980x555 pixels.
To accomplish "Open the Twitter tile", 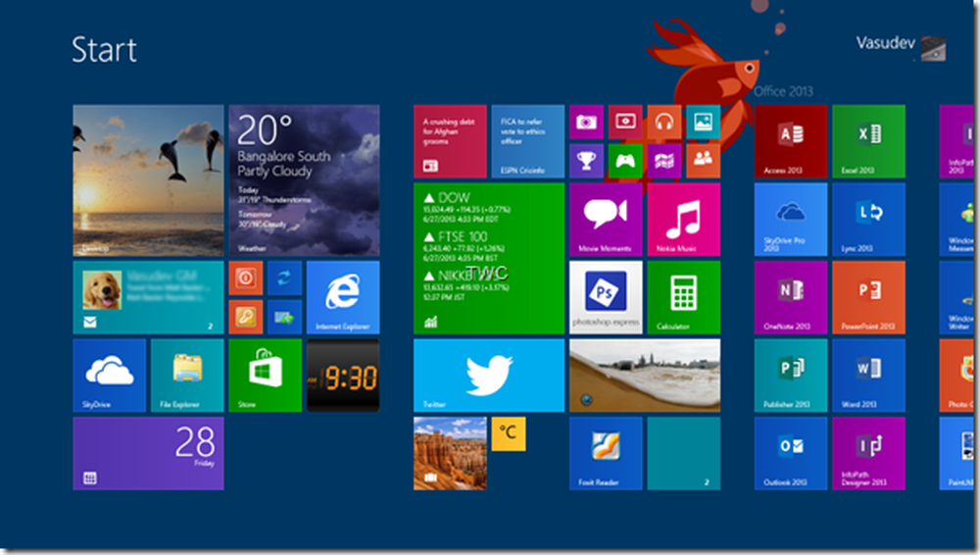I will click(x=489, y=376).
